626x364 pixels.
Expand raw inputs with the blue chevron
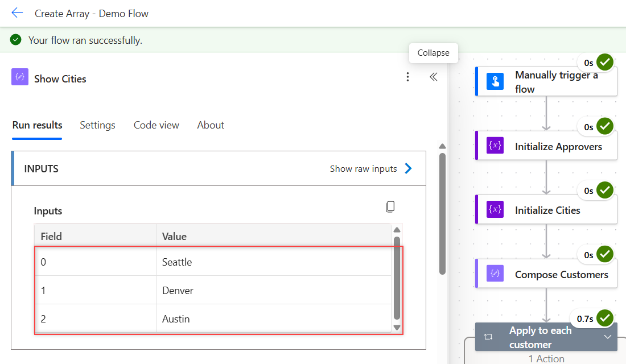click(x=408, y=168)
